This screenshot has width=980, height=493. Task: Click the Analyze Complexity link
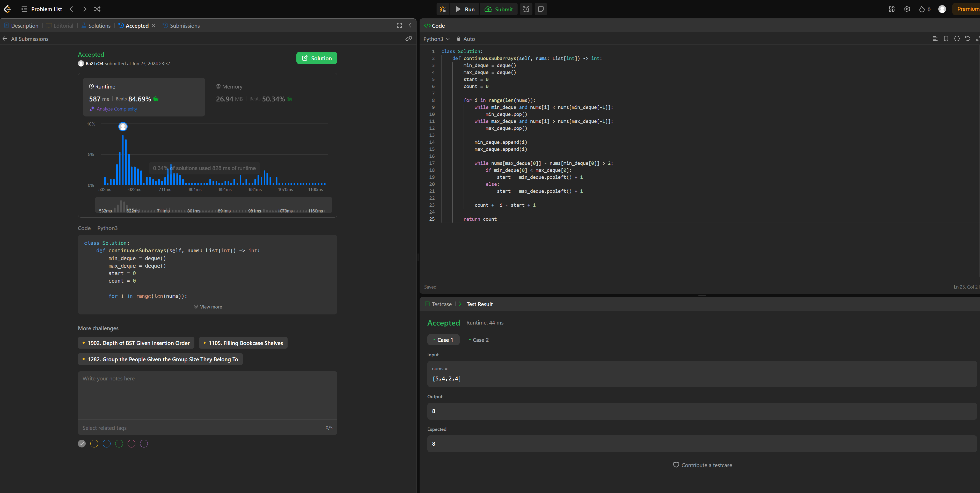click(x=116, y=109)
